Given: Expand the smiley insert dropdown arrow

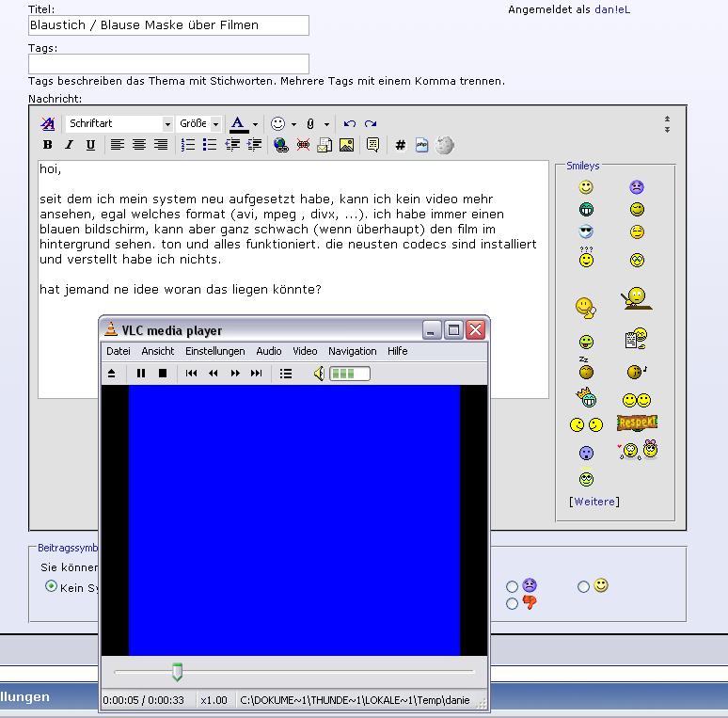Looking at the screenshot, I should tap(293, 124).
